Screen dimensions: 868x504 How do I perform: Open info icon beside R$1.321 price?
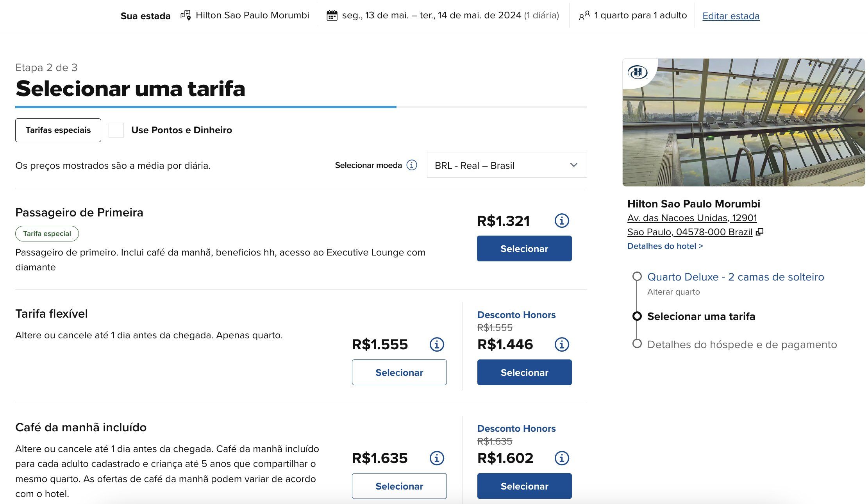coord(562,221)
